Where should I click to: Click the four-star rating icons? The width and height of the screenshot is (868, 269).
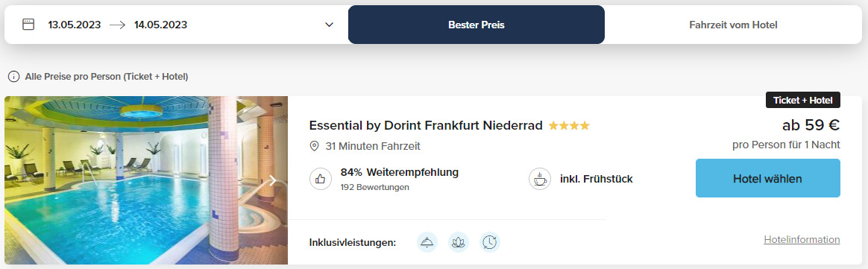tap(569, 126)
